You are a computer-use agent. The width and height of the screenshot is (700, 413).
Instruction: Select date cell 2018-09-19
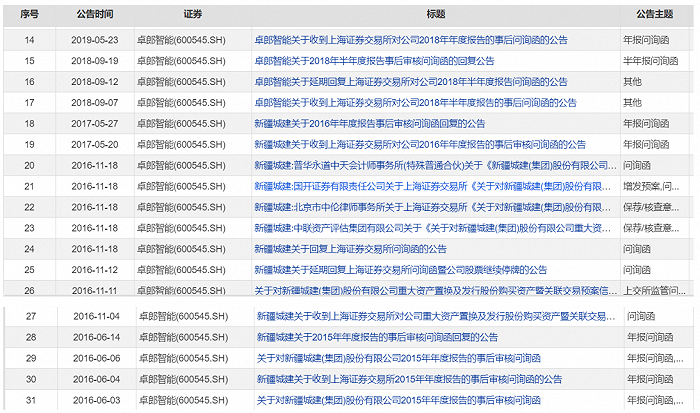95,61
